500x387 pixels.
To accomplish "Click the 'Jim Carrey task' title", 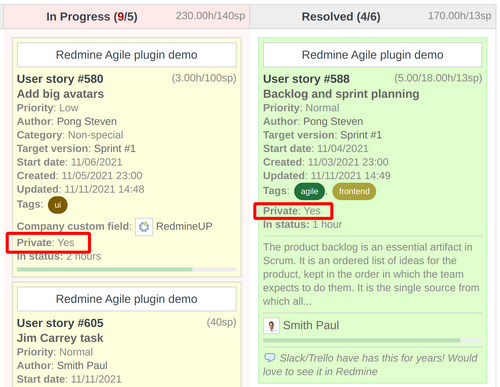I will pos(60,338).
